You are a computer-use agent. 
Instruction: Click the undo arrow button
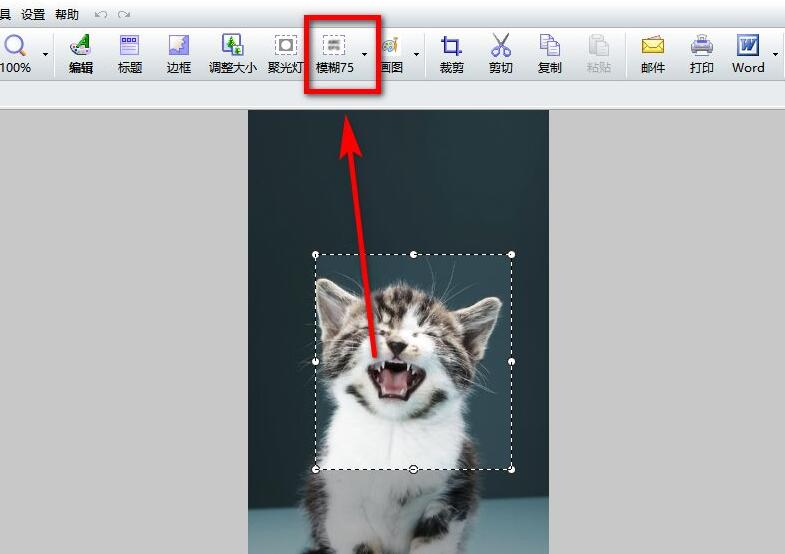[100, 15]
